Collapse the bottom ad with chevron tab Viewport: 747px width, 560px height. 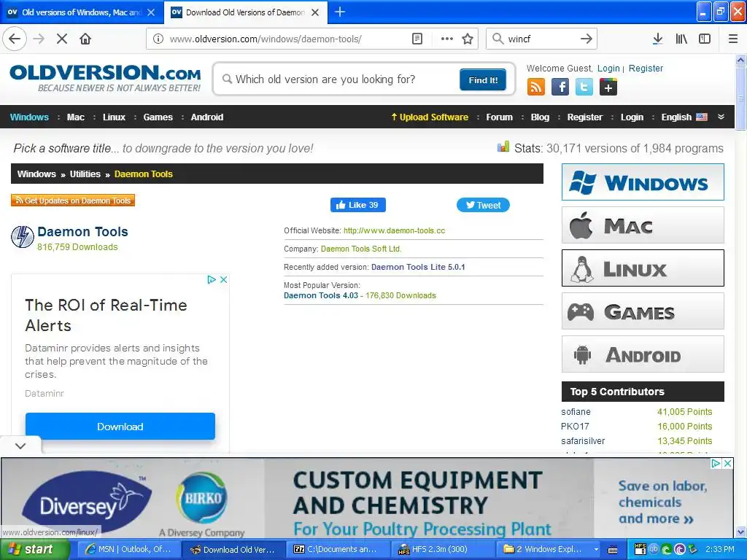tap(20, 446)
